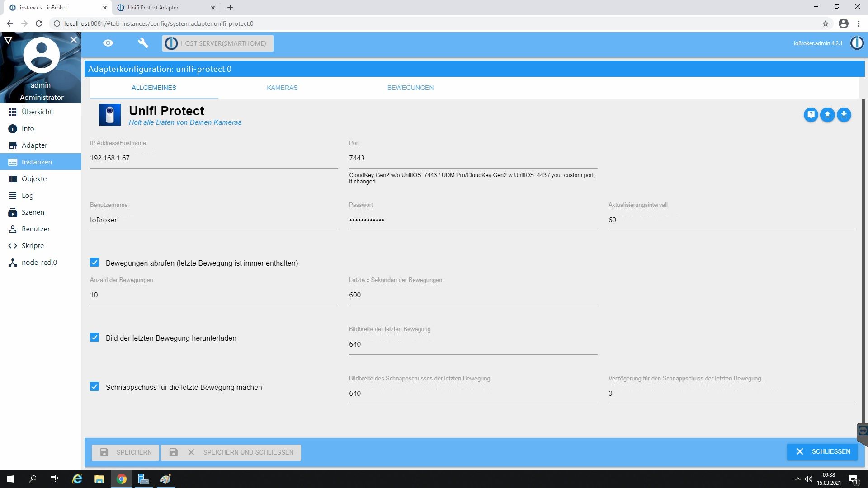The image size is (868, 488).
Task: Click the eye visibility icon in top toolbar
Action: pyautogui.click(x=108, y=43)
